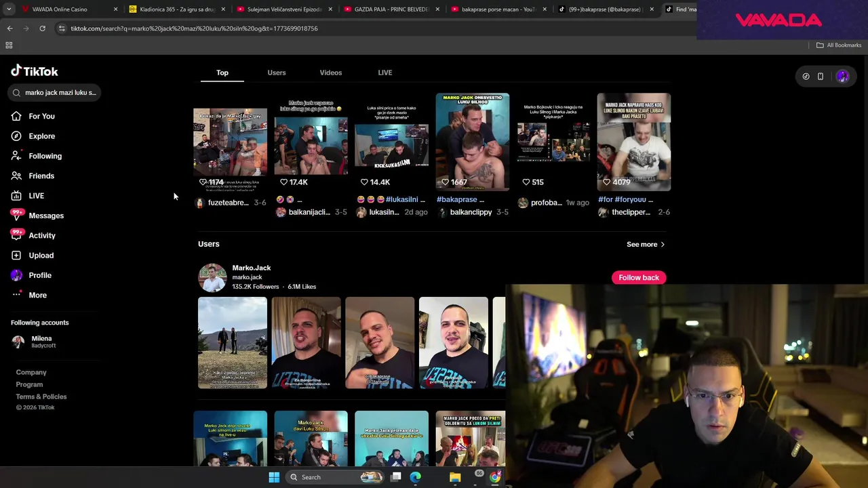The height and width of the screenshot is (488, 868).
Task: See more users
Action: tap(646, 244)
